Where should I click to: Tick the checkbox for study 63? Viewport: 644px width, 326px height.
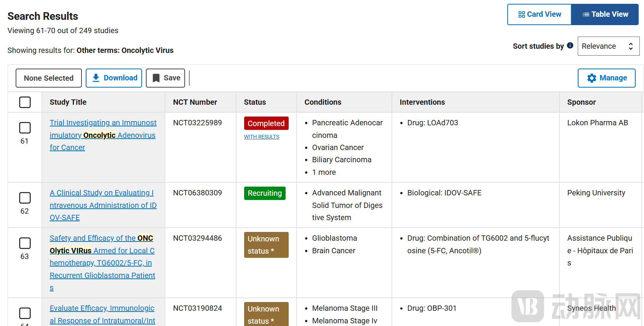pyautogui.click(x=25, y=243)
